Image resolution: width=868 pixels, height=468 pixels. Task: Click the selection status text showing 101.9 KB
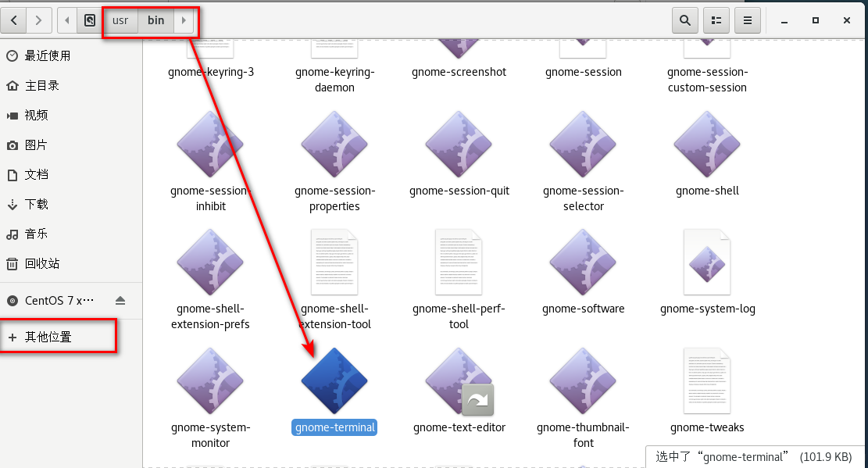coord(754,457)
